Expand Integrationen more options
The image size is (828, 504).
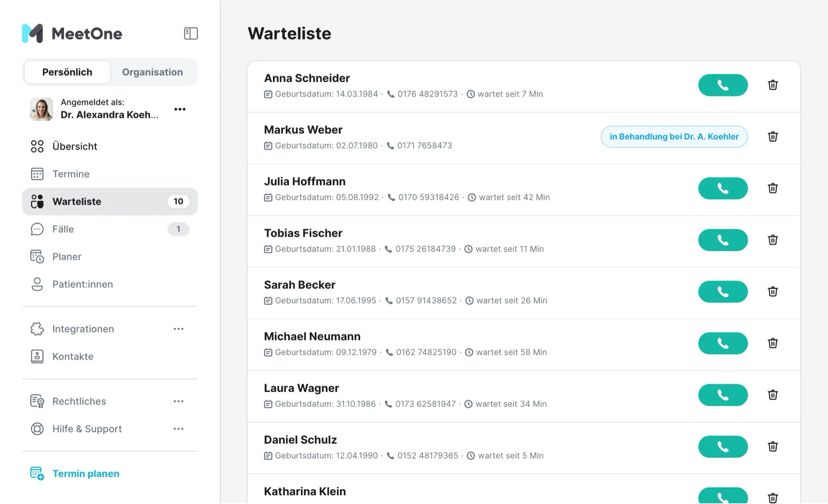coord(178,329)
